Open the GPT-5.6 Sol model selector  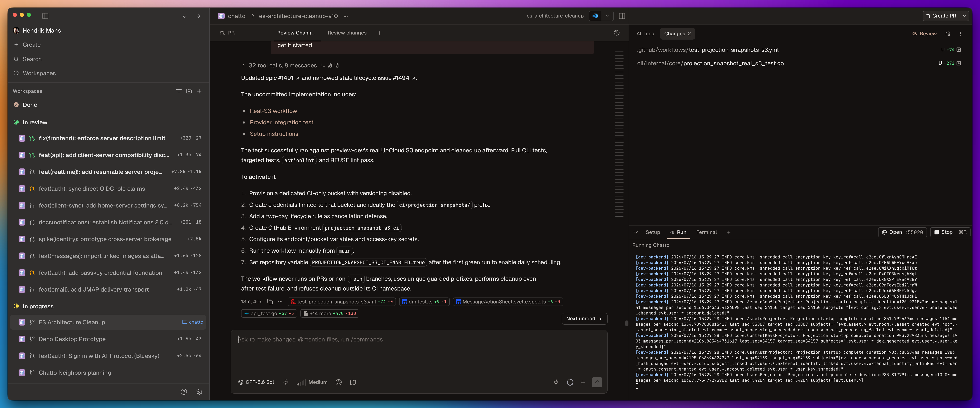[x=256, y=383]
